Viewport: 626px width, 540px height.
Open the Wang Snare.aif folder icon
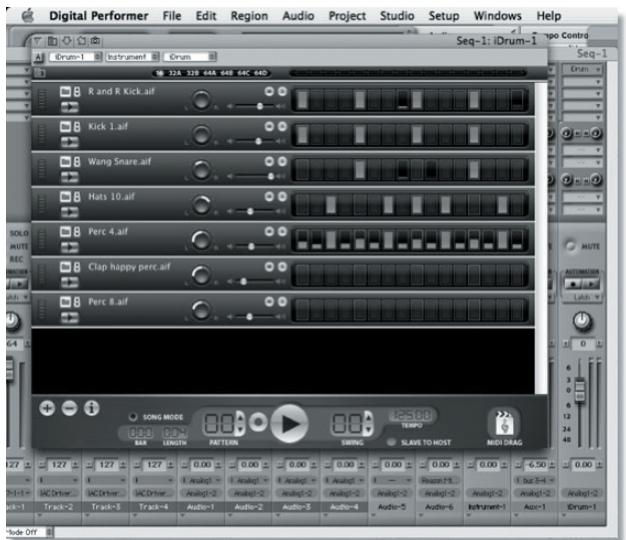coord(65,162)
